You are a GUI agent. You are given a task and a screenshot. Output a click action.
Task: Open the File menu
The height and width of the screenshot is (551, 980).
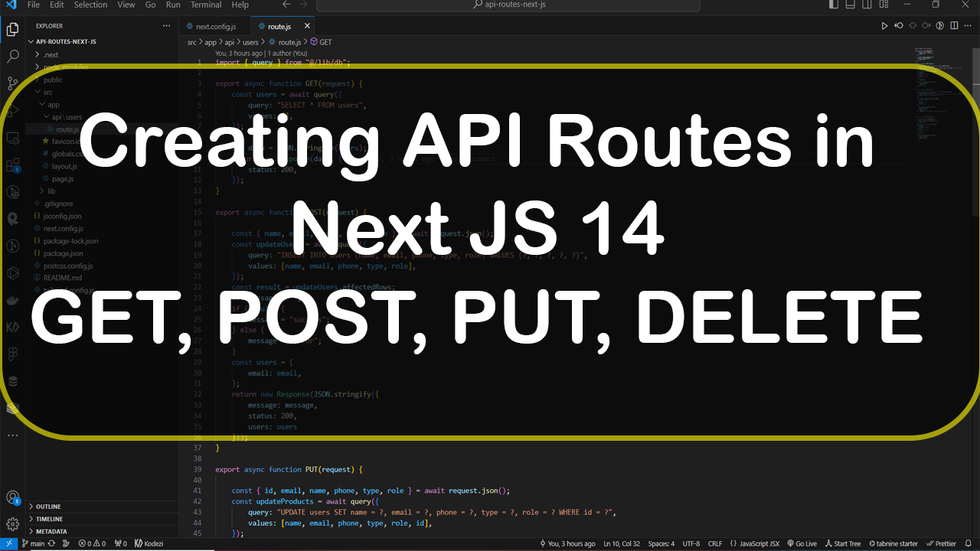tap(34, 5)
